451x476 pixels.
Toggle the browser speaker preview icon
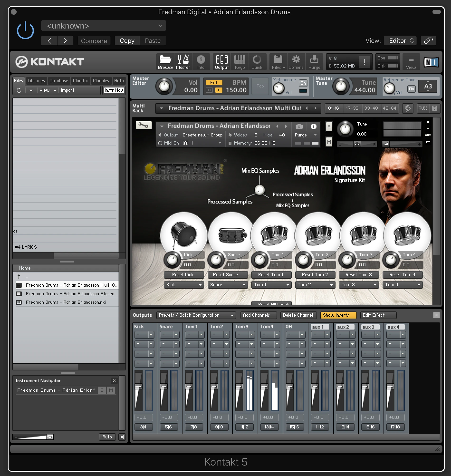point(122,437)
